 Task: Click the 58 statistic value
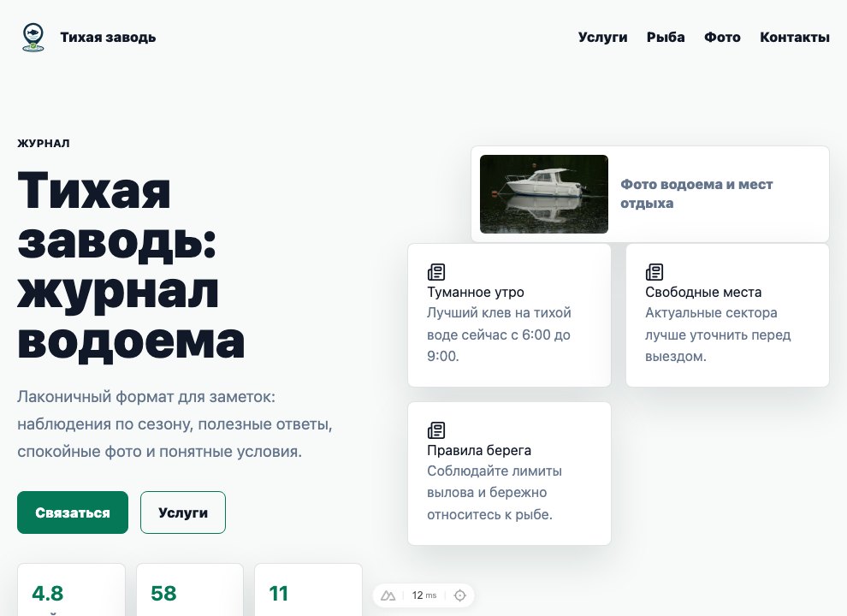pos(163,593)
